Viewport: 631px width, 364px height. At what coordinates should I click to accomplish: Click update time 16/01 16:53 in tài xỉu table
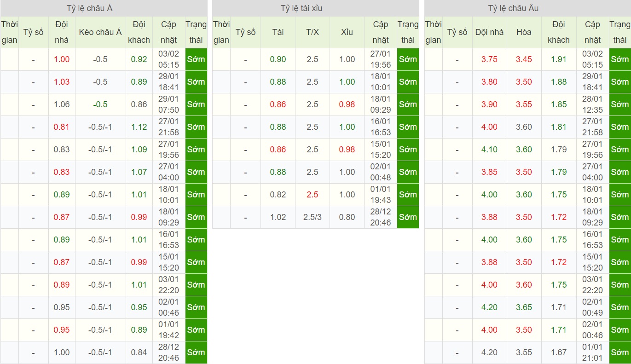pos(381,127)
